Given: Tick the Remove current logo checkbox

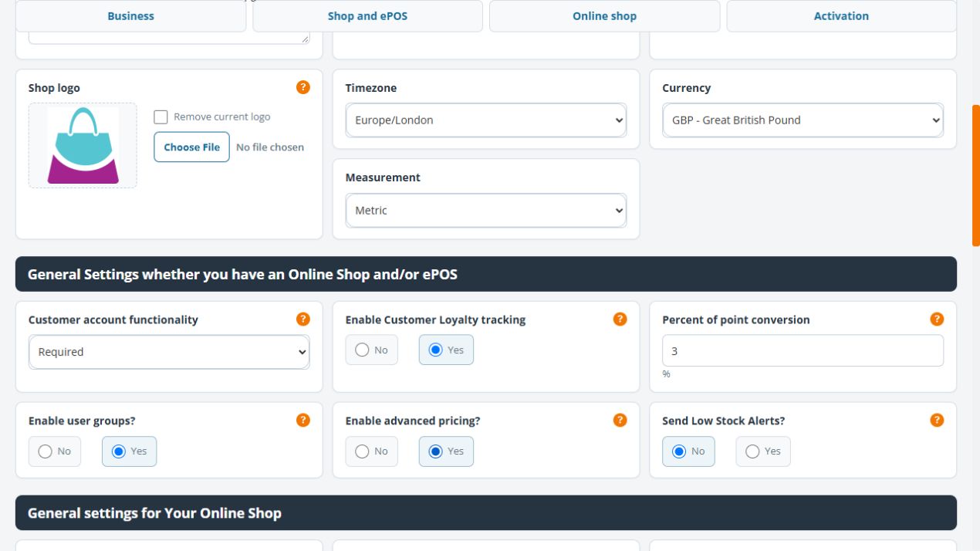Looking at the screenshot, I should [x=161, y=117].
